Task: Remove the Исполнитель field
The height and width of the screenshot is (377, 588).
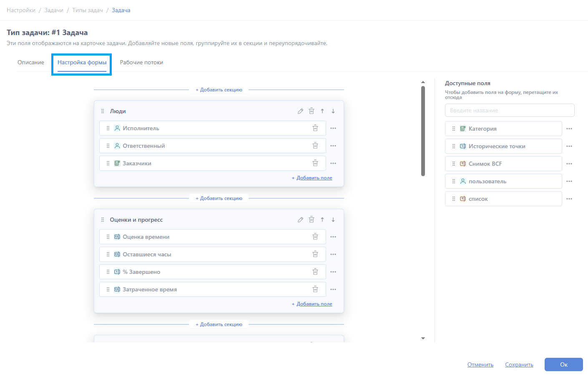Action: point(315,128)
